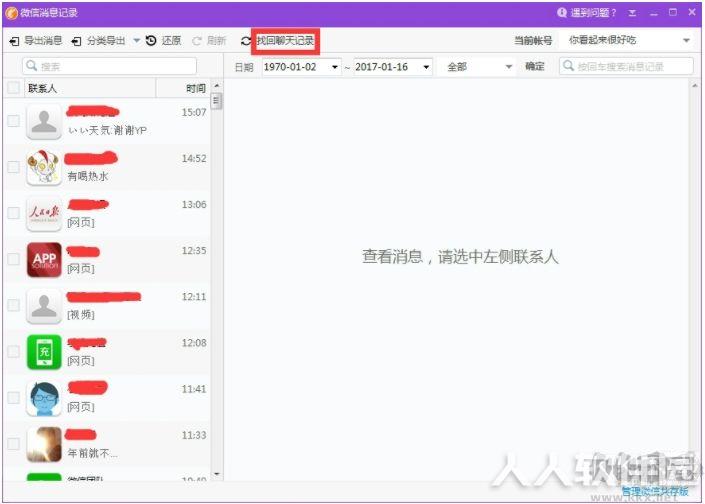
Task: Expand the 当前帐号 account dropdown
Action: click(686, 40)
